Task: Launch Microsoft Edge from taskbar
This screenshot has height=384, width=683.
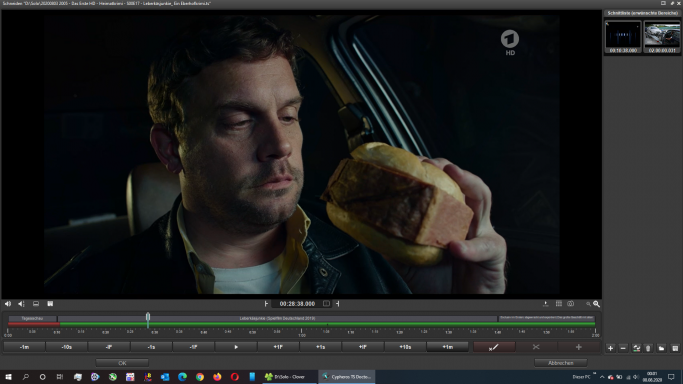Action: pos(182,377)
